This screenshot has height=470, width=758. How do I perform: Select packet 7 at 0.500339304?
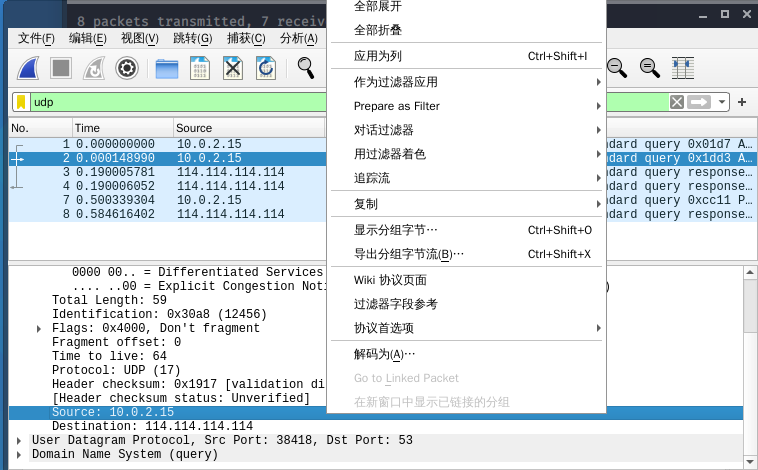(x=167, y=200)
